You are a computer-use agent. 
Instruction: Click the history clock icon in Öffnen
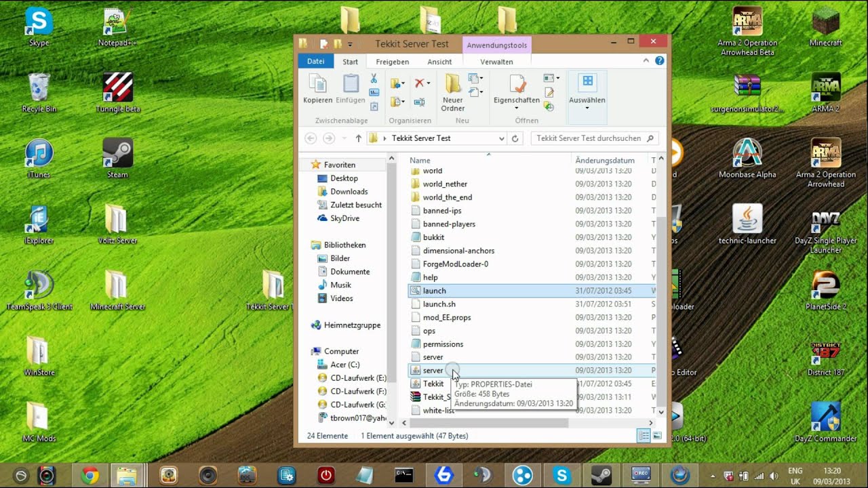coord(549,106)
